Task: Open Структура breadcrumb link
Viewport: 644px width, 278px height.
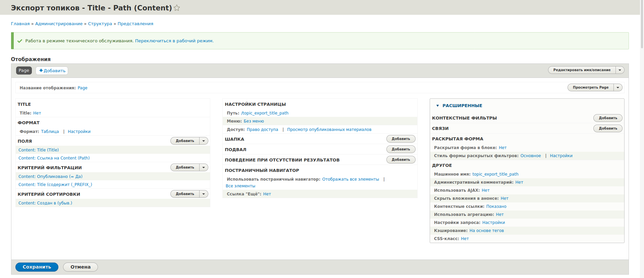Action: pos(100,24)
